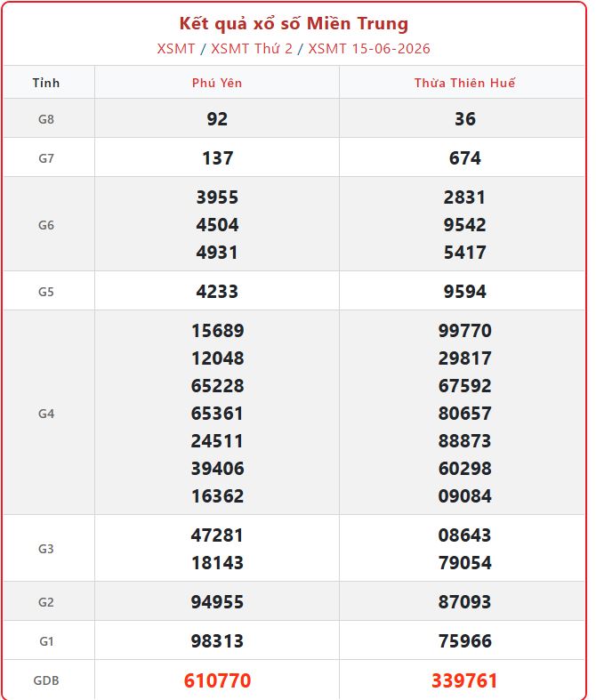Open the XSMT Thứ 2 link
Image resolution: width=596 pixels, height=700 pixels.
pos(252,49)
